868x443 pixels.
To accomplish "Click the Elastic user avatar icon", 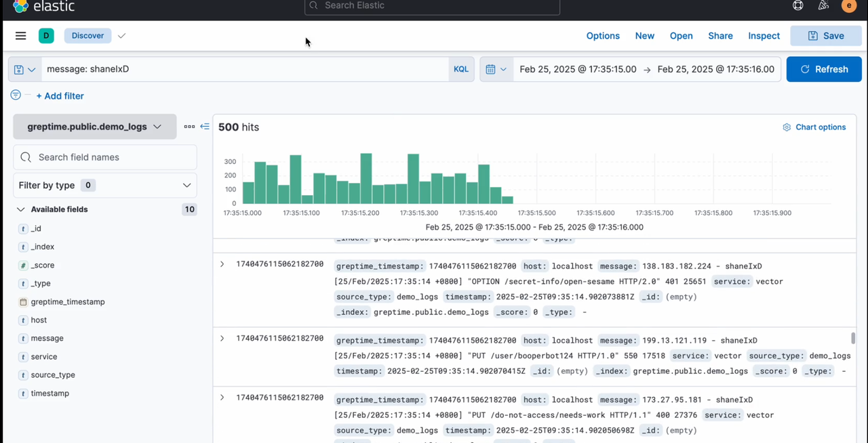I will [x=849, y=6].
